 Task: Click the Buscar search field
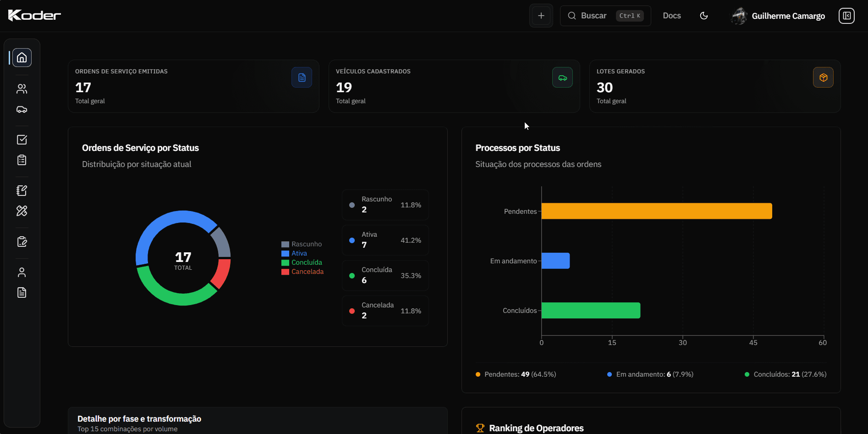605,16
